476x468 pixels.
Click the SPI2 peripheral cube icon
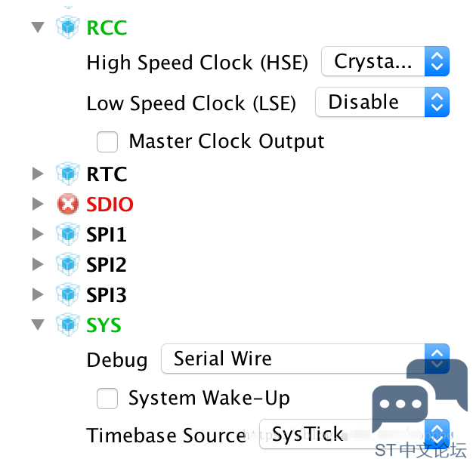68,264
